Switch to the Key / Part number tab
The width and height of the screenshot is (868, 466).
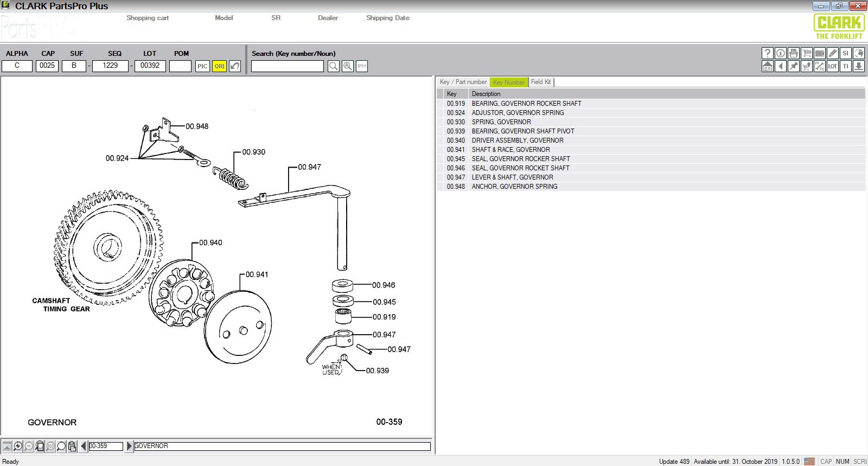tap(463, 82)
